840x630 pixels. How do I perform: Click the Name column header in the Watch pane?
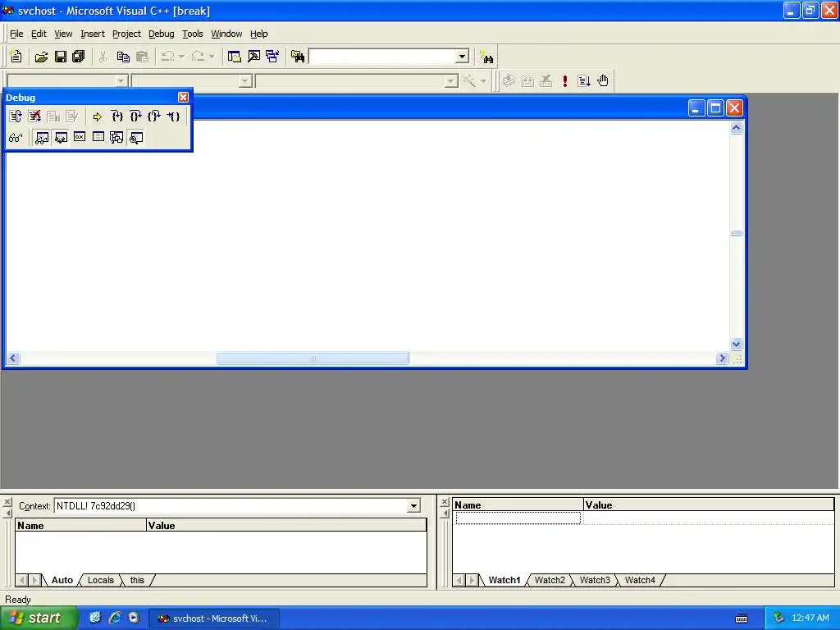pos(518,505)
